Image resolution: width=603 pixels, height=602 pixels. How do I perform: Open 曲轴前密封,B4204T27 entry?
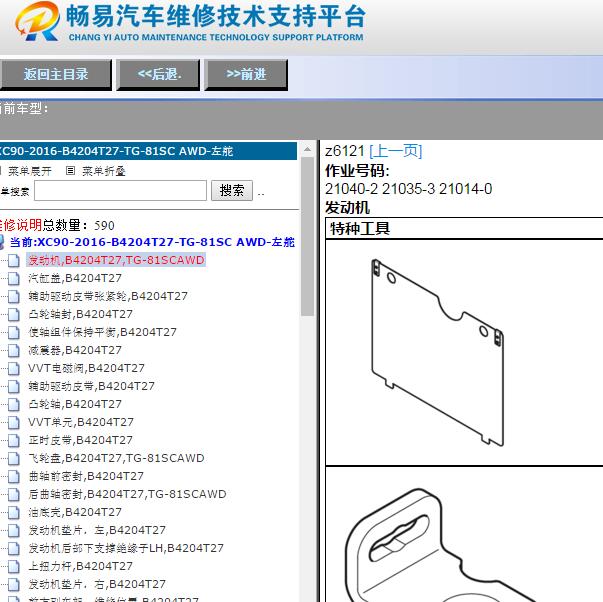(86, 476)
